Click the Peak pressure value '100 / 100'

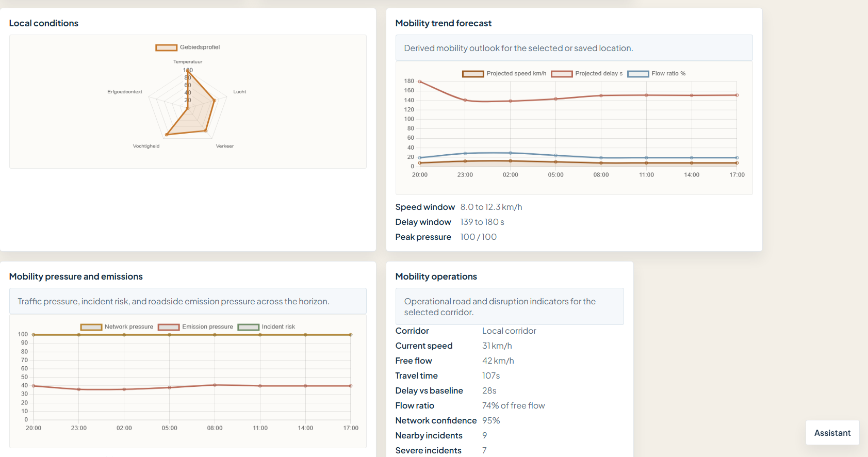click(x=479, y=237)
